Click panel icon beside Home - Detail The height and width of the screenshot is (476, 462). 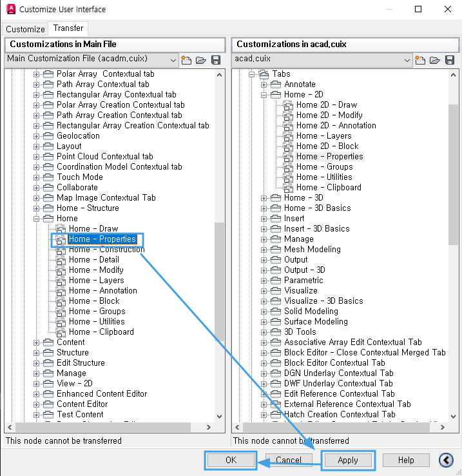61,260
